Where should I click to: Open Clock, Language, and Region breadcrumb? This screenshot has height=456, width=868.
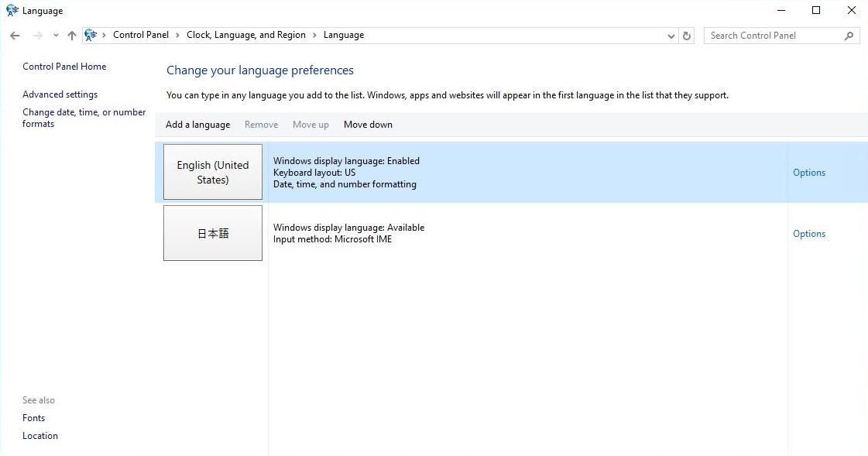click(x=245, y=35)
